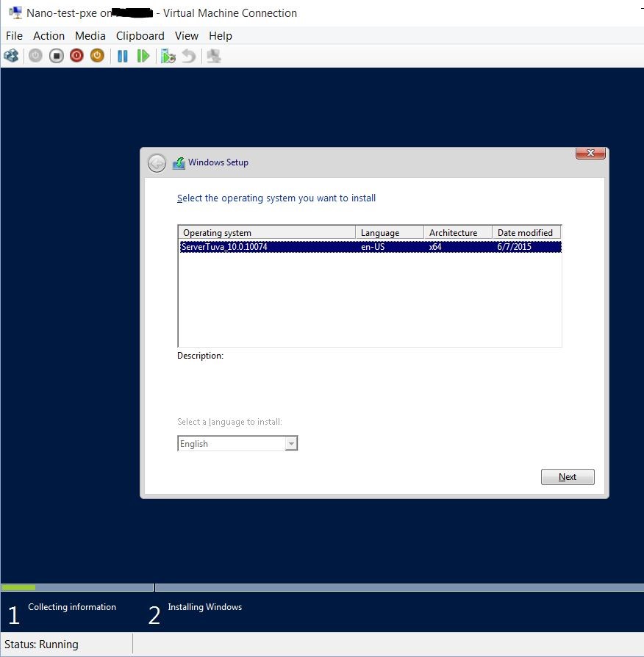Click the Windows Setup logo icon
Viewport: 644px width, 657px height.
point(179,162)
